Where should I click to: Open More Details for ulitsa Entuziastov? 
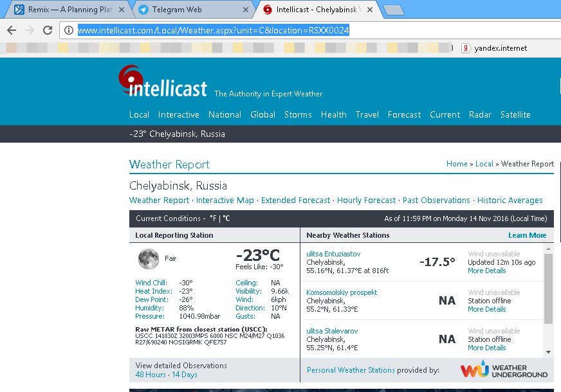(x=486, y=271)
